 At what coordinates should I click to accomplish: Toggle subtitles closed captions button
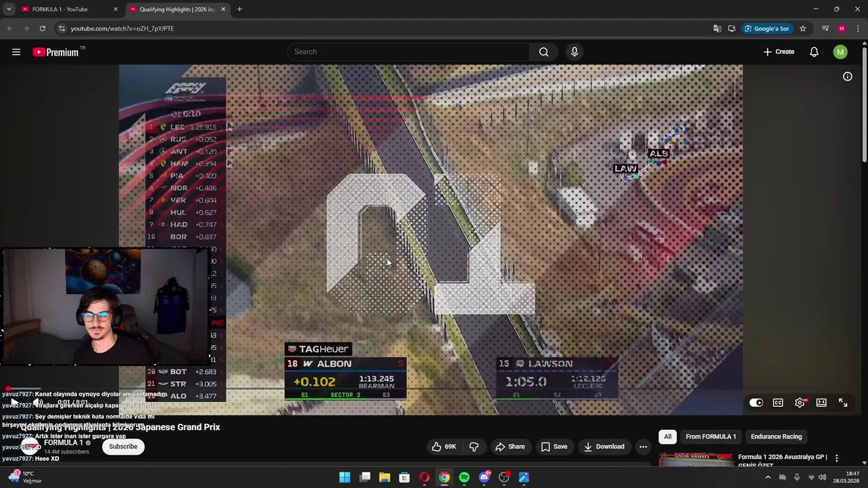(778, 403)
